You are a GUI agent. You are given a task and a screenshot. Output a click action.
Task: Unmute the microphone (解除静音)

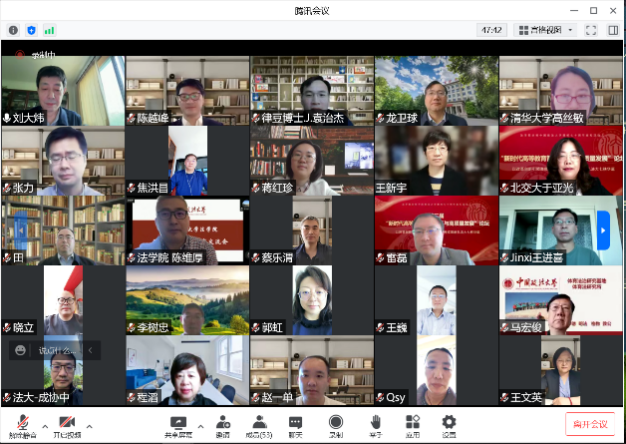(21, 424)
